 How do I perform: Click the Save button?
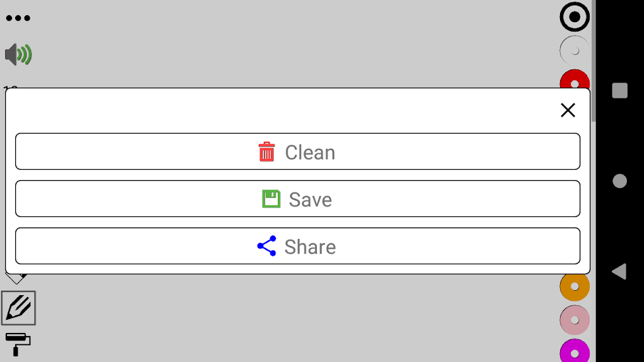tap(297, 199)
